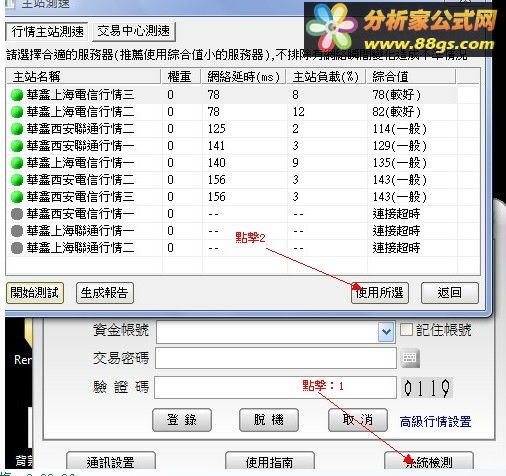This screenshot has height=476, width=506.
Task: Sort by 綜合值 column header
Action: (x=411, y=77)
